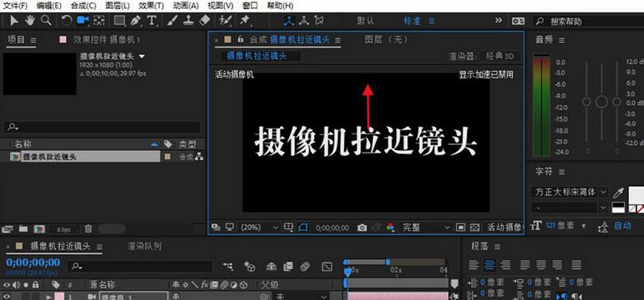This screenshot has width=644, height=300.
Task: Toggle visibility eye of camera layer 1
Action: (7, 297)
